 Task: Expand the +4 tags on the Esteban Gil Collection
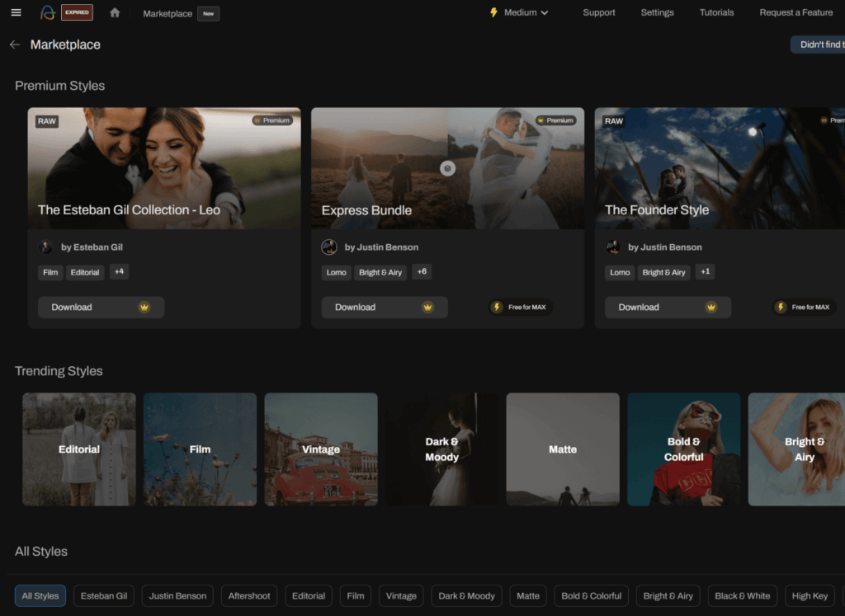point(119,271)
